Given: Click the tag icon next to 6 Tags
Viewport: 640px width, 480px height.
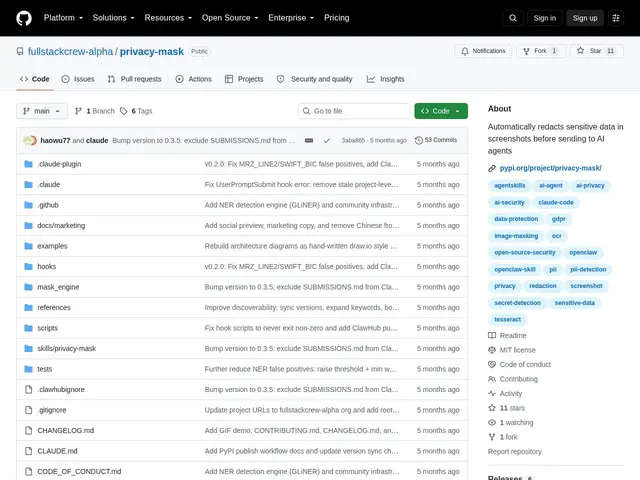Looking at the screenshot, I should [x=124, y=111].
